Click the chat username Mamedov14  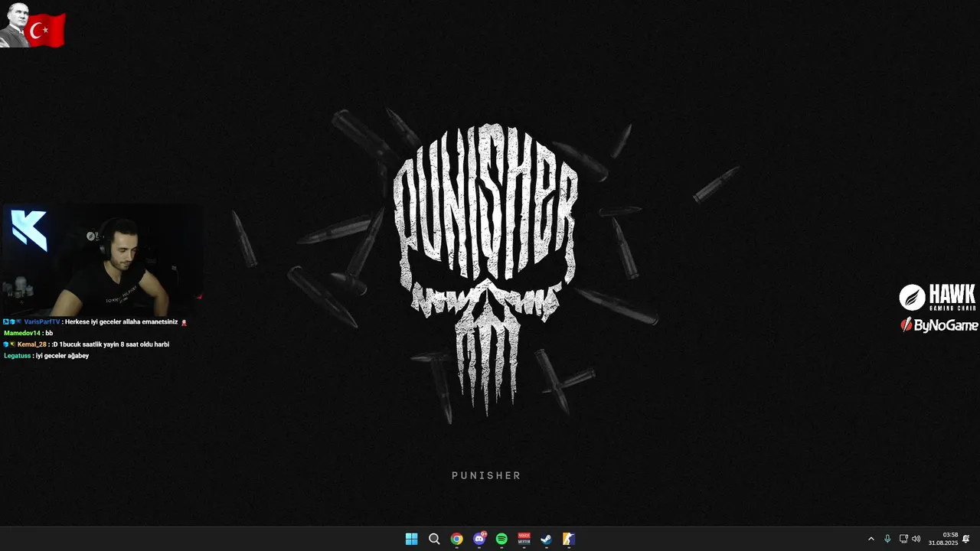click(x=21, y=333)
